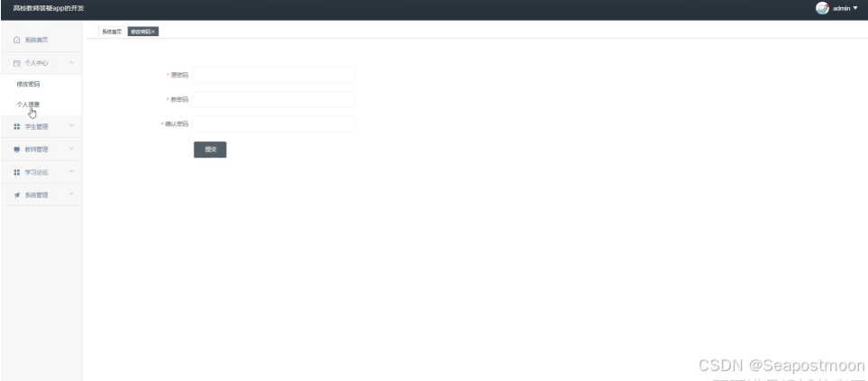The width and height of the screenshot is (868, 381).
Task: Open 个人信息 in the sidebar
Action: [28, 104]
